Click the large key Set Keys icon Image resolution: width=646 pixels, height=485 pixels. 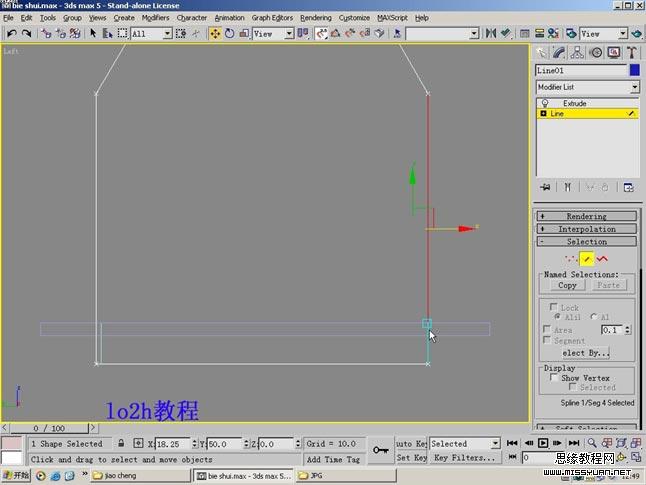(x=380, y=450)
